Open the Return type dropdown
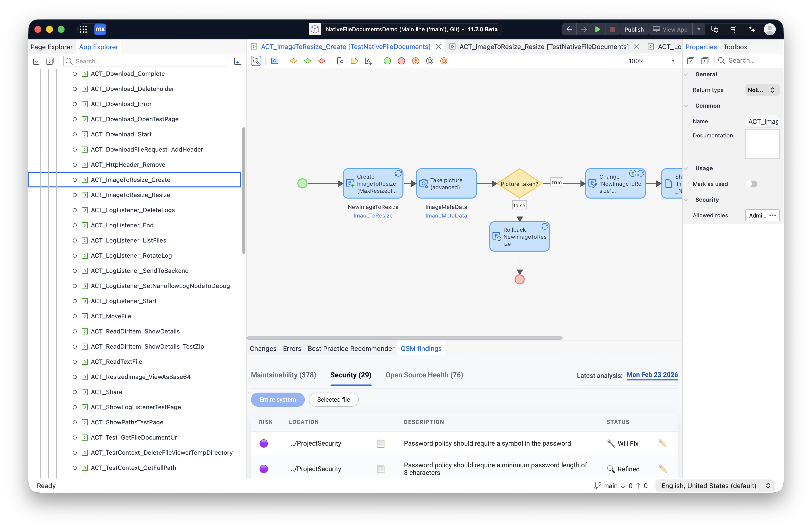This screenshot has width=812, height=530. [762, 90]
